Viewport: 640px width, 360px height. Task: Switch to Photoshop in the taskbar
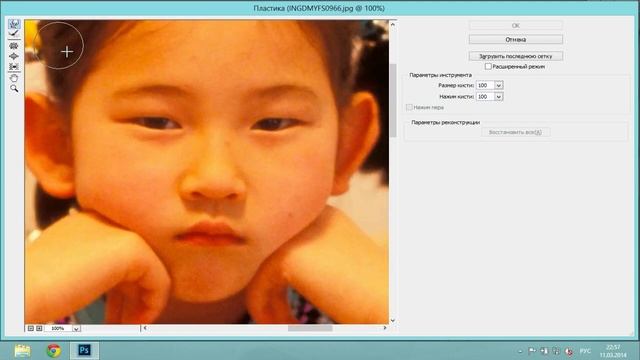point(84,351)
